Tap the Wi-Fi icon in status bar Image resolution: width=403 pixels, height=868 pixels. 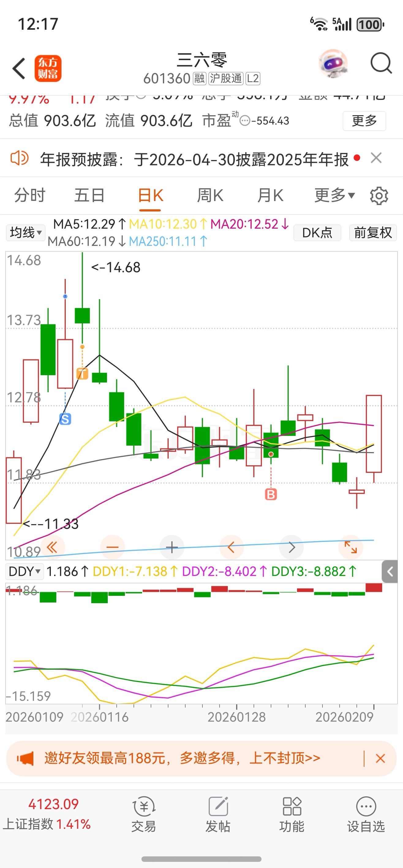319,24
